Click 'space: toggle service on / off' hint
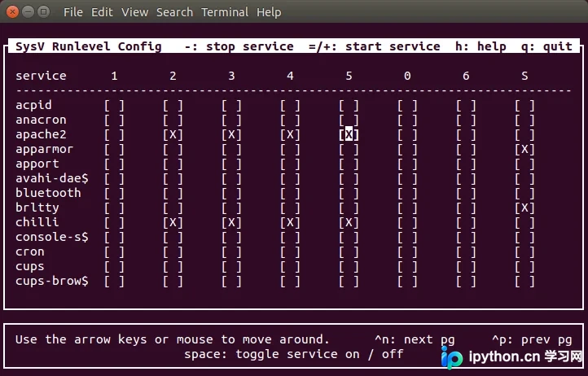The width and height of the screenshot is (588, 376). point(294,354)
